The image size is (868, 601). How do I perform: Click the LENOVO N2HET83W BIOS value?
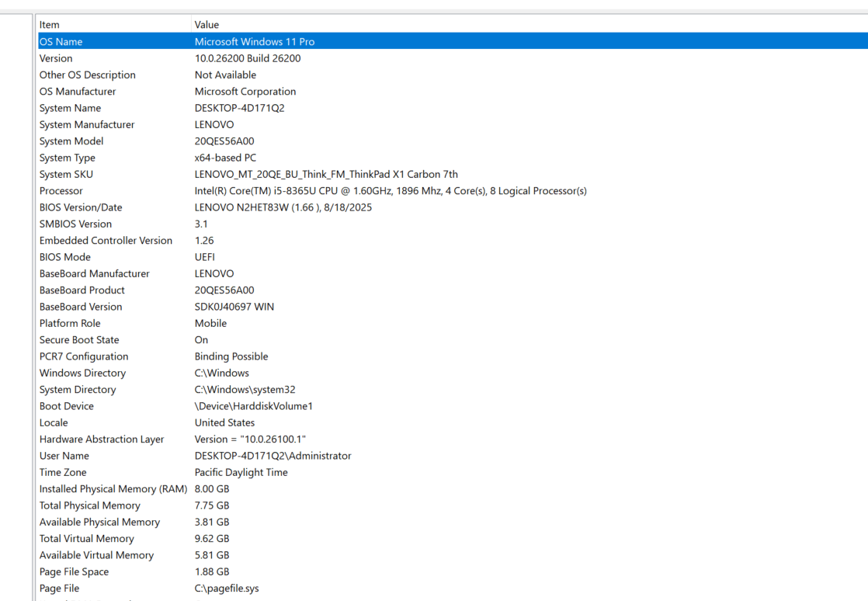[283, 207]
